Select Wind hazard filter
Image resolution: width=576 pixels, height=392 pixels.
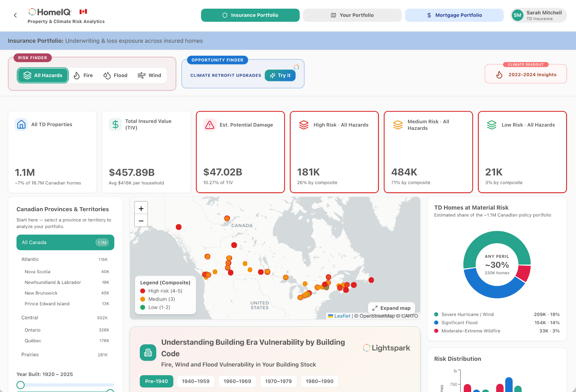coord(149,75)
